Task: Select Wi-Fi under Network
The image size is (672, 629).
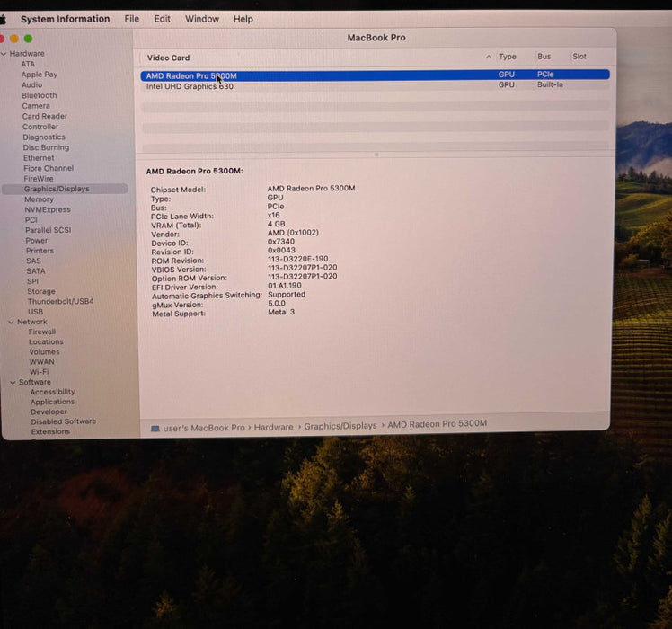Action: click(39, 372)
